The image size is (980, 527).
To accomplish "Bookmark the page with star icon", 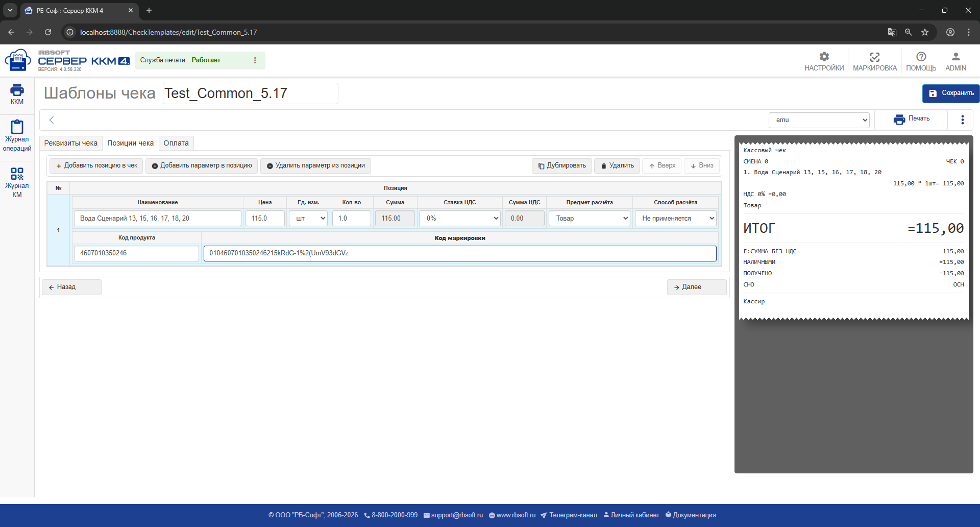I will [x=925, y=32].
